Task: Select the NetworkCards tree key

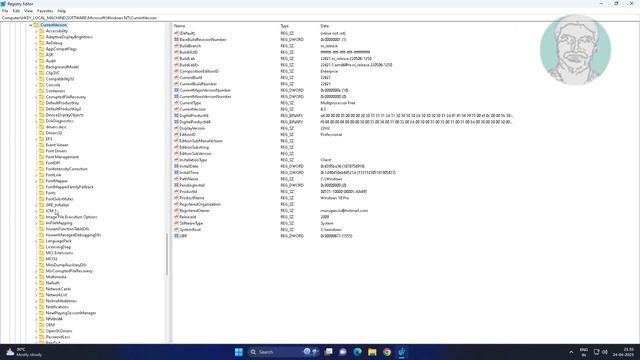Action: tap(58, 289)
